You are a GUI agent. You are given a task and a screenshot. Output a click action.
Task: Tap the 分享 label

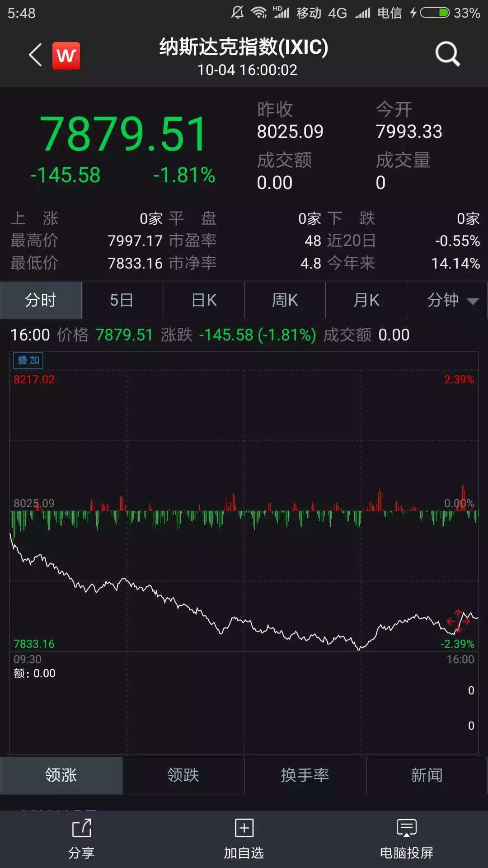pyautogui.click(x=81, y=853)
